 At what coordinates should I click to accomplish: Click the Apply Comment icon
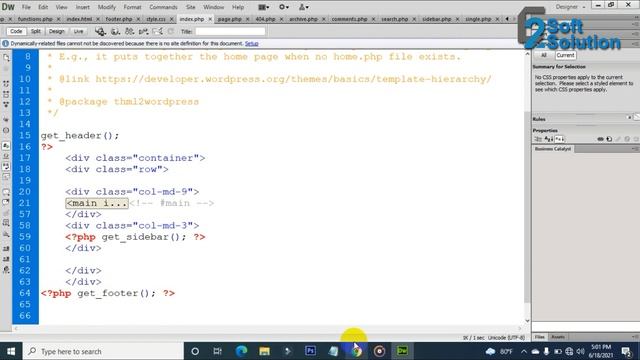(6, 191)
